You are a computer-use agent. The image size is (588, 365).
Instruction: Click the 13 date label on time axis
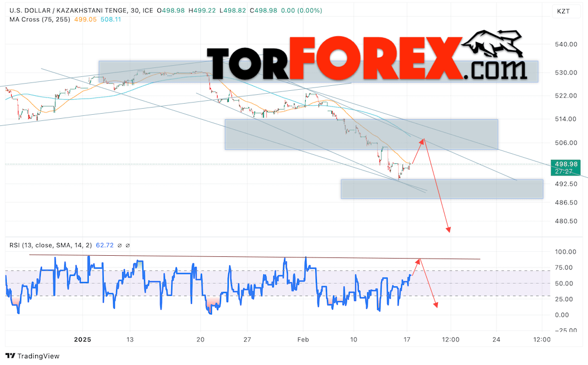tap(130, 339)
